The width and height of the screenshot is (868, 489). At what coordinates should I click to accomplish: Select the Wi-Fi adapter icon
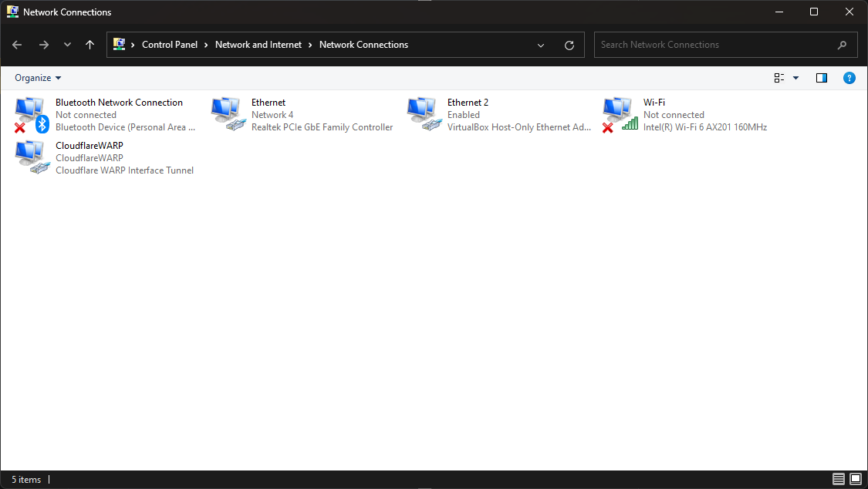(620, 115)
